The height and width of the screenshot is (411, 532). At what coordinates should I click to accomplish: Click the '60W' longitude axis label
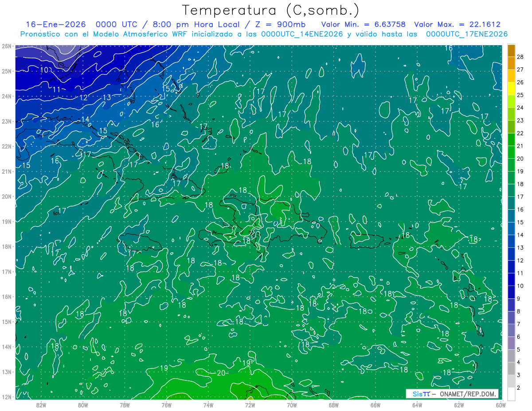(x=500, y=405)
